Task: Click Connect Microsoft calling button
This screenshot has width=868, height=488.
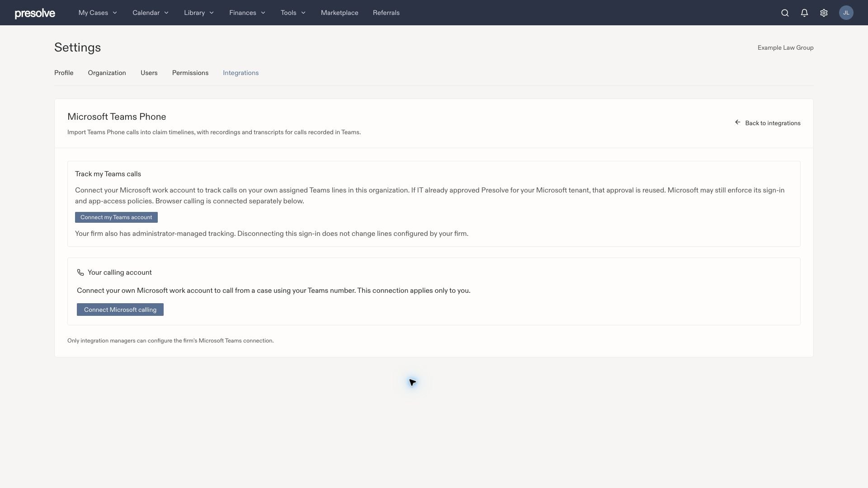Action: tap(120, 310)
